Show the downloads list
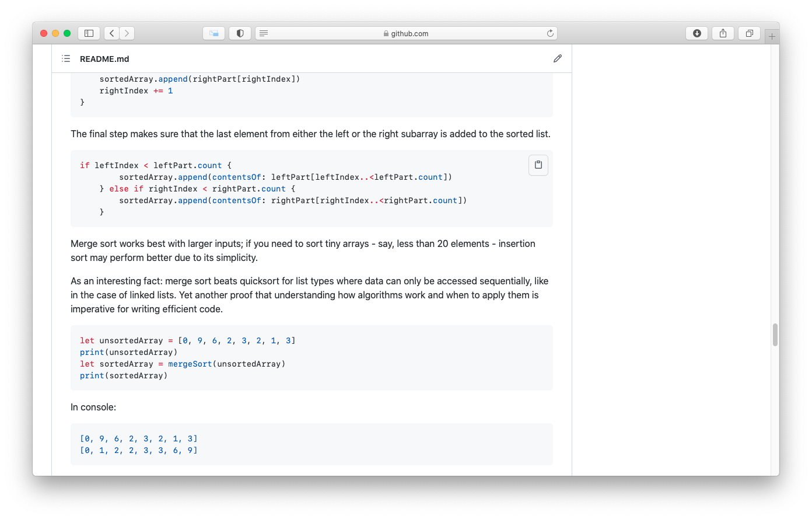This screenshot has height=519, width=812. tap(697, 33)
